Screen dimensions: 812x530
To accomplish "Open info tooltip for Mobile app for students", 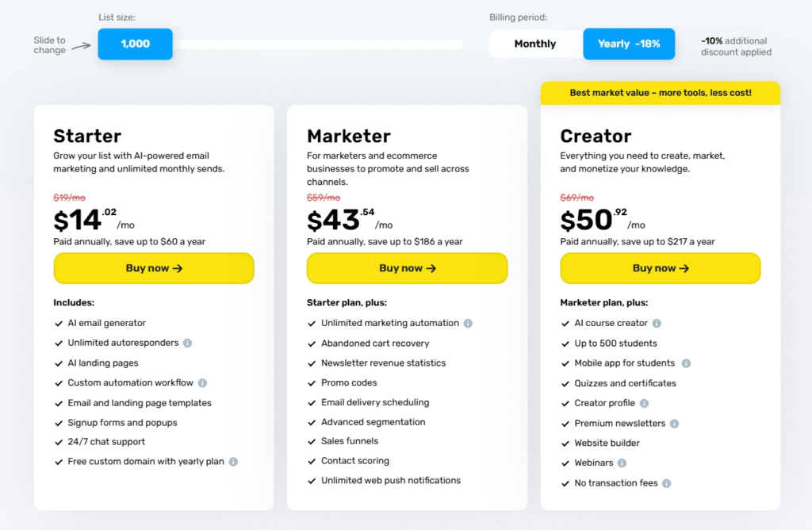I will 686,363.
